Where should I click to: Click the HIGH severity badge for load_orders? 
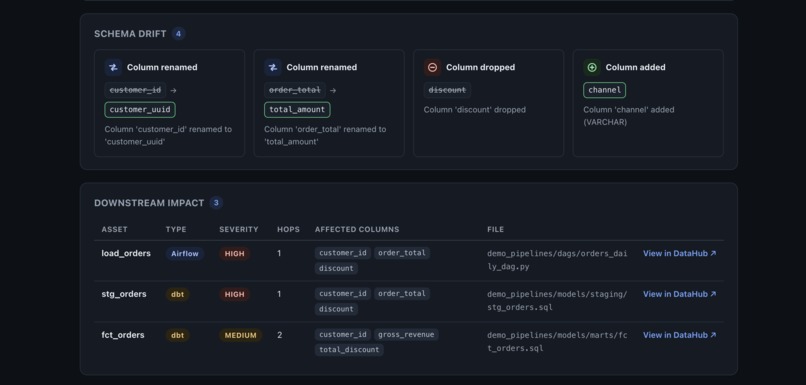pyautogui.click(x=234, y=253)
